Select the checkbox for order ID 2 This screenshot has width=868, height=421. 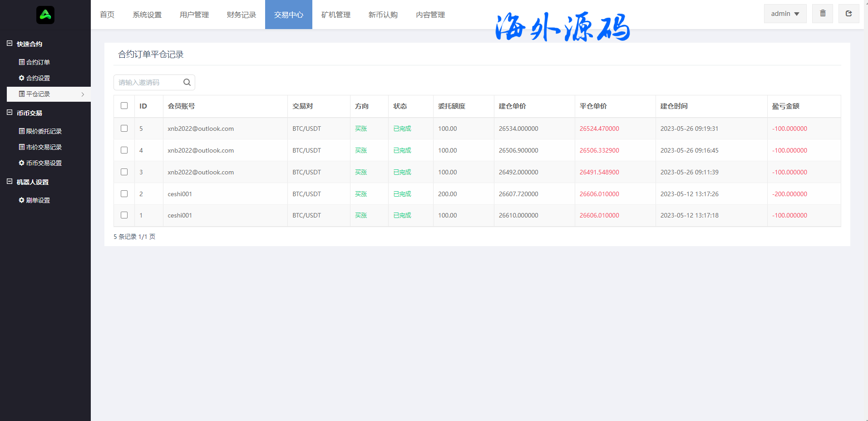click(x=124, y=194)
